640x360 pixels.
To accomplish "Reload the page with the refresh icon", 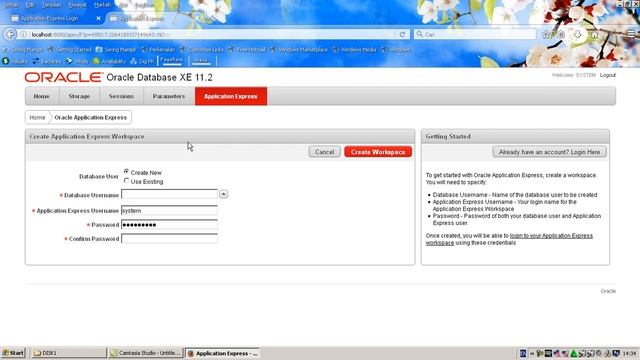I will (x=402, y=35).
